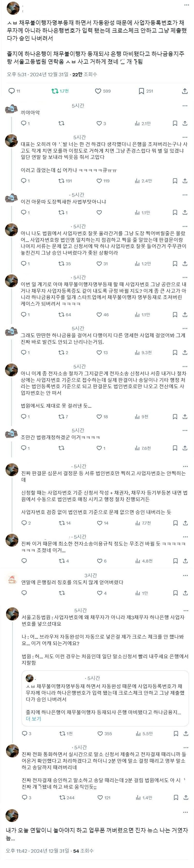Share the reply that has 244 reposts

pos(185,798)
